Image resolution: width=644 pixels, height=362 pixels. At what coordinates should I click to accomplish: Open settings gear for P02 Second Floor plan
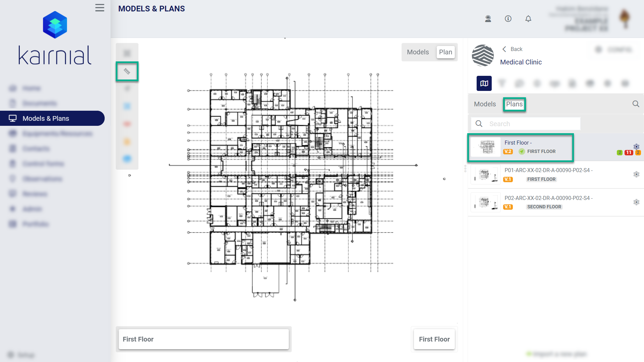tap(636, 202)
